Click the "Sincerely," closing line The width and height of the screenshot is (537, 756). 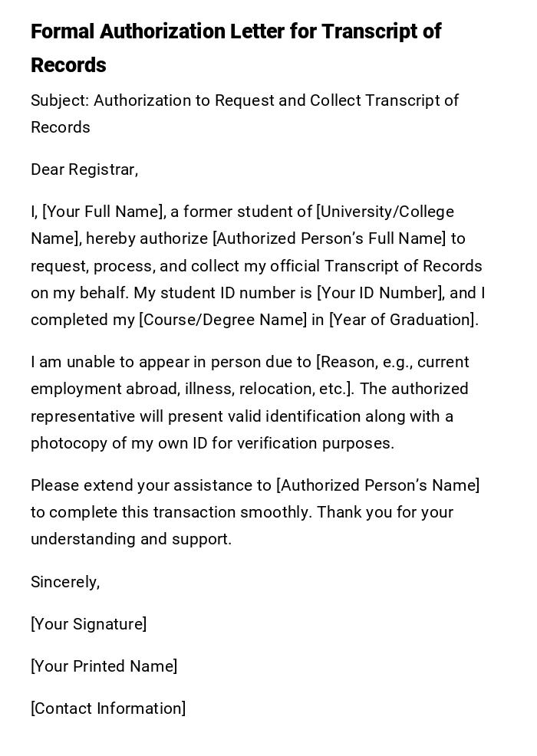point(65,582)
